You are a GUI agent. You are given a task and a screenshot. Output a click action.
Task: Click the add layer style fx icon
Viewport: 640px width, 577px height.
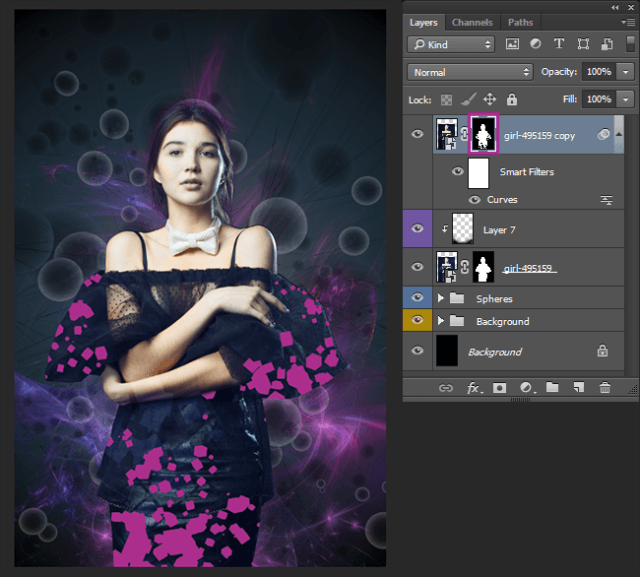(474, 388)
